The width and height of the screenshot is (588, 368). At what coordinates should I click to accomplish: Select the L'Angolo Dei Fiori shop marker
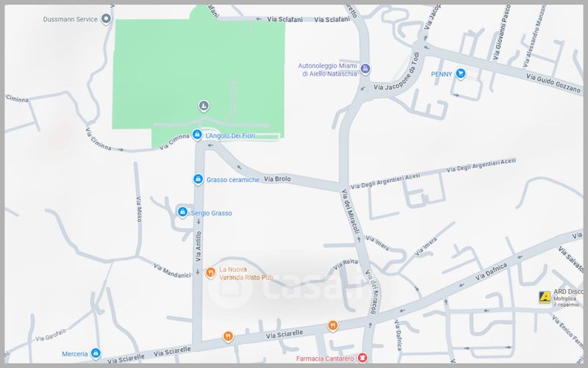(x=197, y=134)
